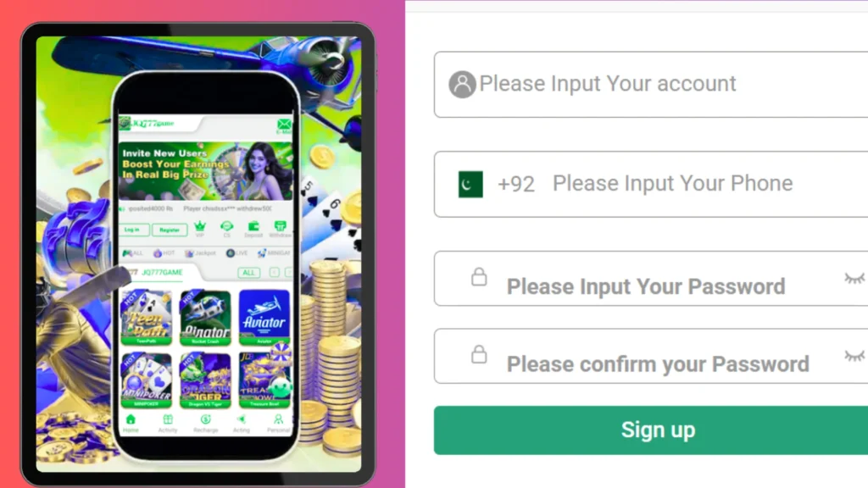Click the Register button in phone app
This screenshot has width=868, height=488.
170,230
